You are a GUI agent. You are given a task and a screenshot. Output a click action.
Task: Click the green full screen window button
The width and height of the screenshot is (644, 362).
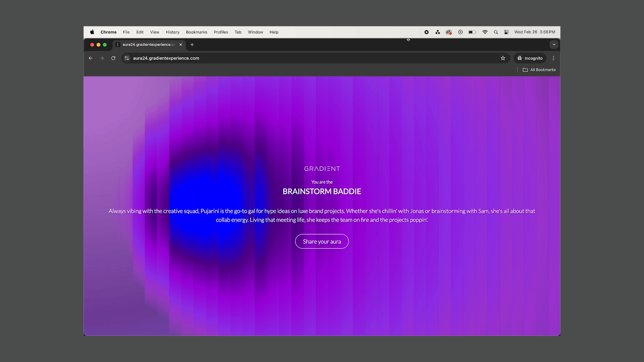coord(105,45)
